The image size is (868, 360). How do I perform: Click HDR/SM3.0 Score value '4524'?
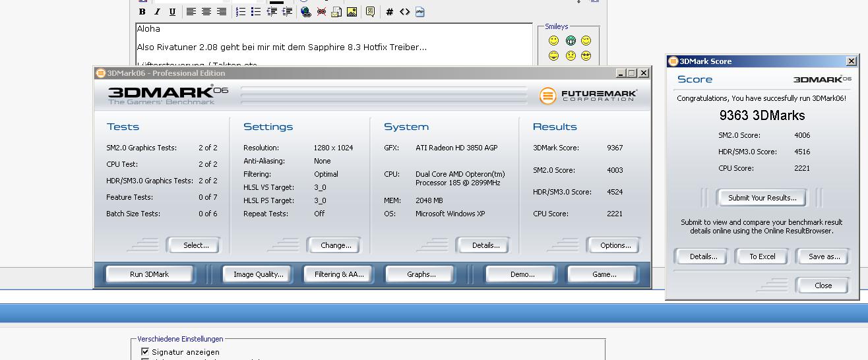coord(615,192)
